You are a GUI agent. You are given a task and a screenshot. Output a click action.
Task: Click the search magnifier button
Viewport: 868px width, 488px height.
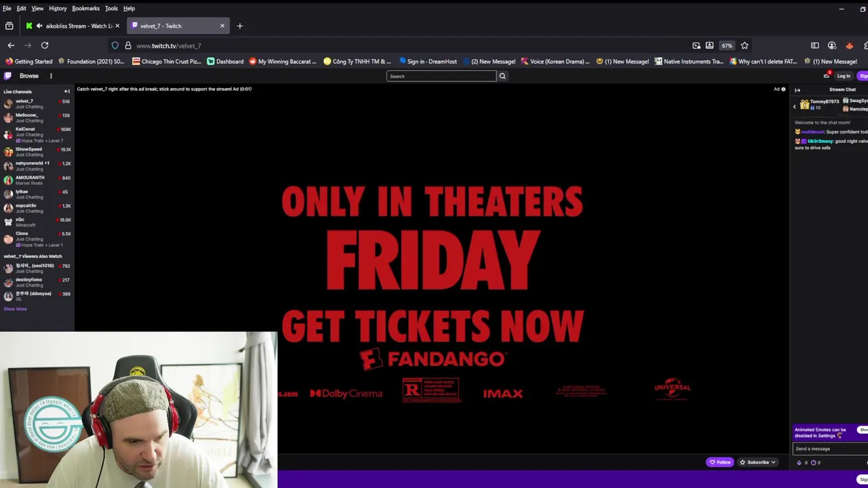click(502, 76)
